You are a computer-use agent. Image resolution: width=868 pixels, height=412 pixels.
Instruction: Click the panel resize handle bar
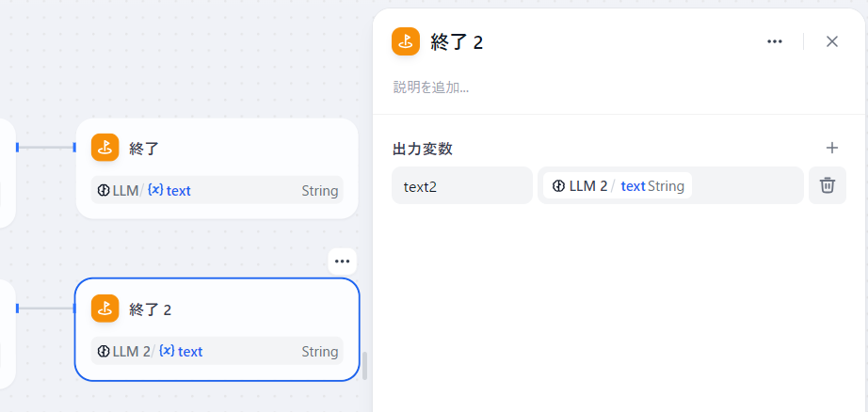(365, 365)
